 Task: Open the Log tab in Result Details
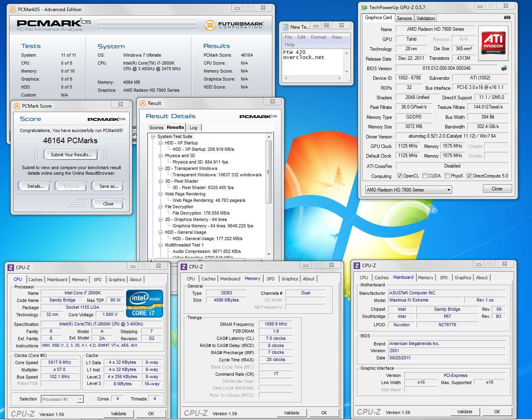tap(193, 128)
